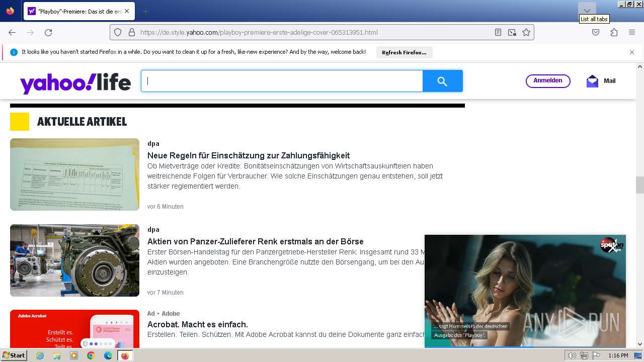Click the Refresh Firefox button
644x362 pixels.
[x=404, y=52]
